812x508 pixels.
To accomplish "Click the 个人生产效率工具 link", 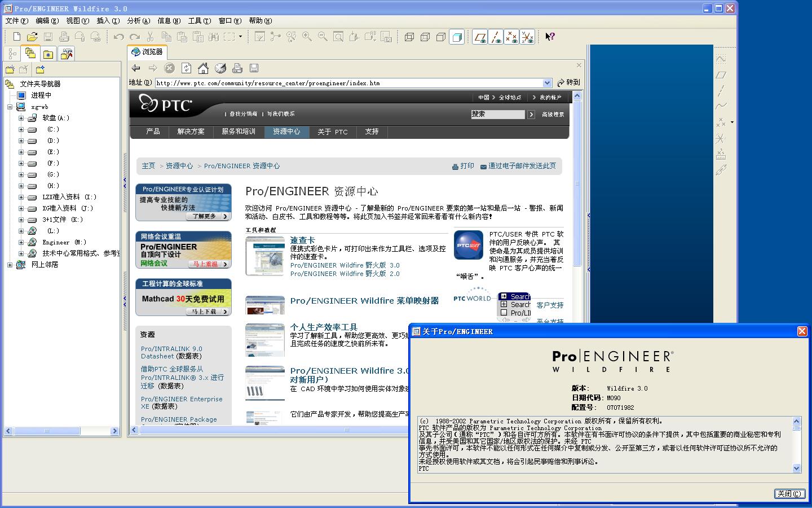I will 324,327.
